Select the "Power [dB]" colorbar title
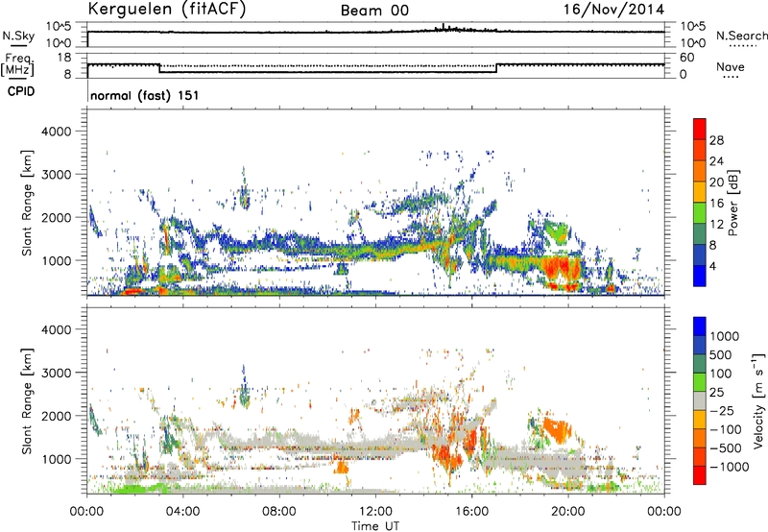Image resolution: width=768 pixels, height=532 pixels. coord(733,203)
